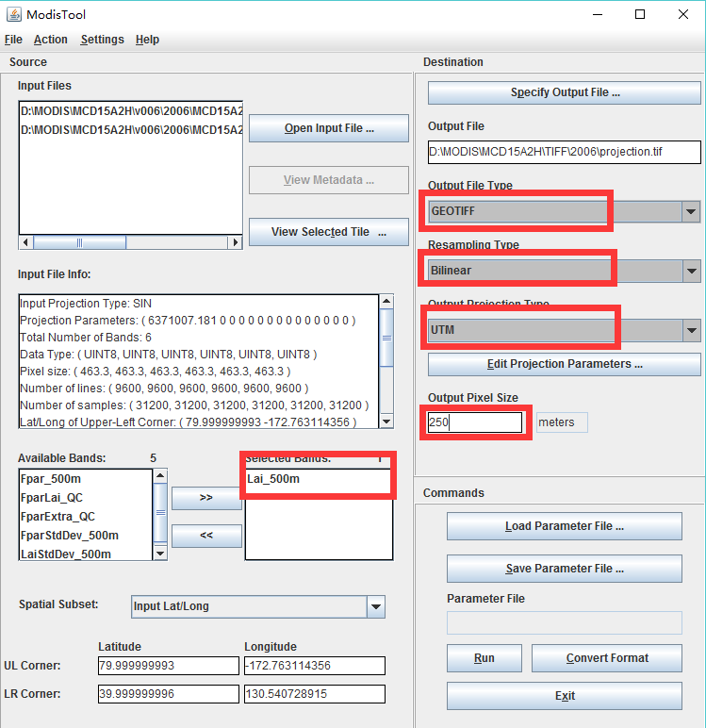Click the Output Pixel Size field
This screenshot has height=728, width=706.
pos(474,422)
